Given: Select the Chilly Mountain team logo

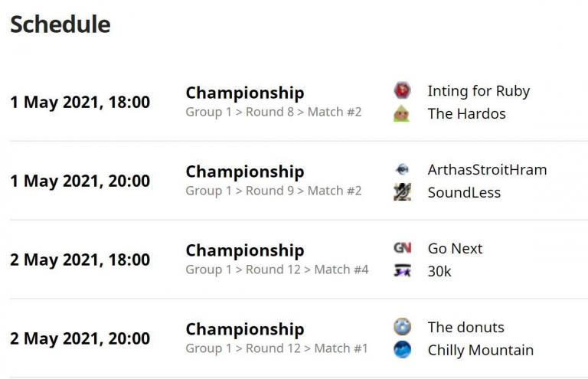Looking at the screenshot, I should pos(402,350).
